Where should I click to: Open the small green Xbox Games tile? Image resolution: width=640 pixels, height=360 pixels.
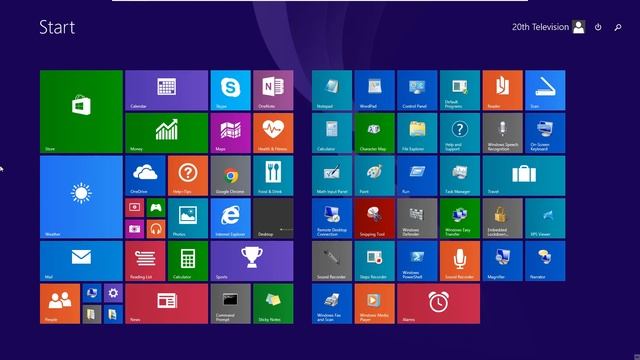tap(156, 208)
